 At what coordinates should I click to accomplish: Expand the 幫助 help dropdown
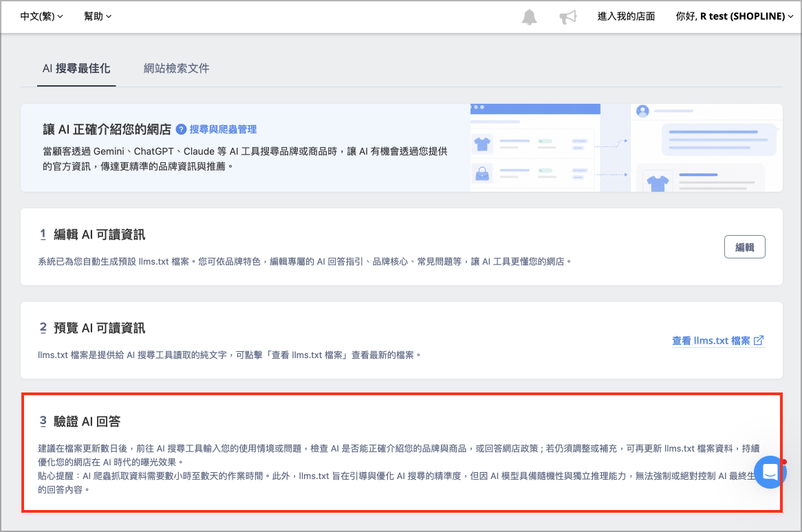[98, 16]
